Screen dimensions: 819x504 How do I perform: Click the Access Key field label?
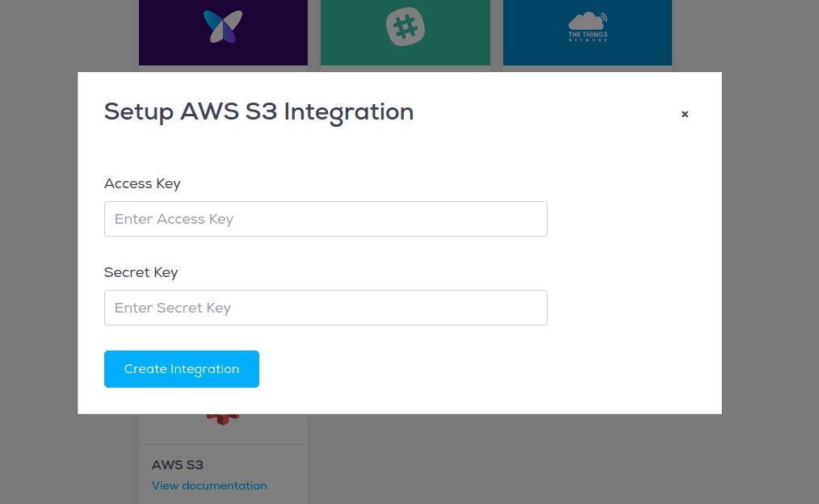142,184
